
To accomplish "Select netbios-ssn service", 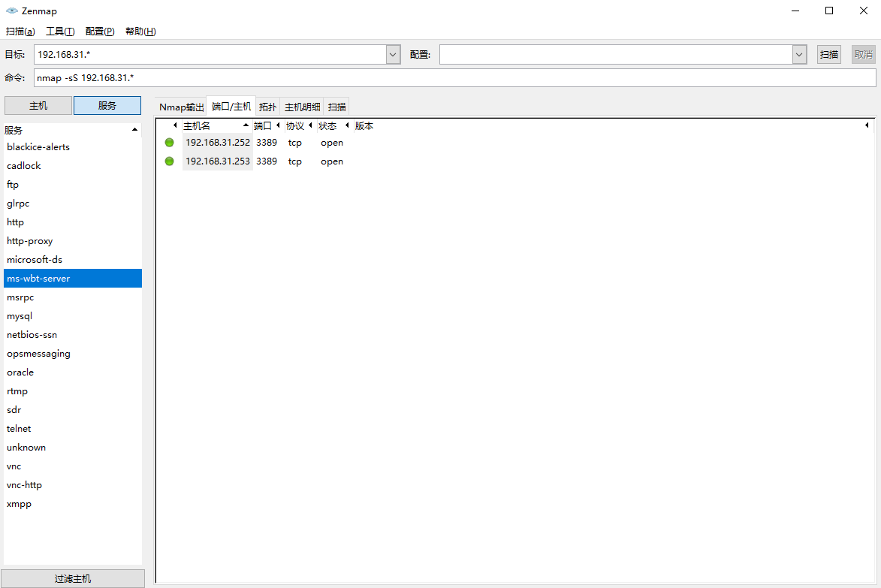I will [x=73, y=335].
